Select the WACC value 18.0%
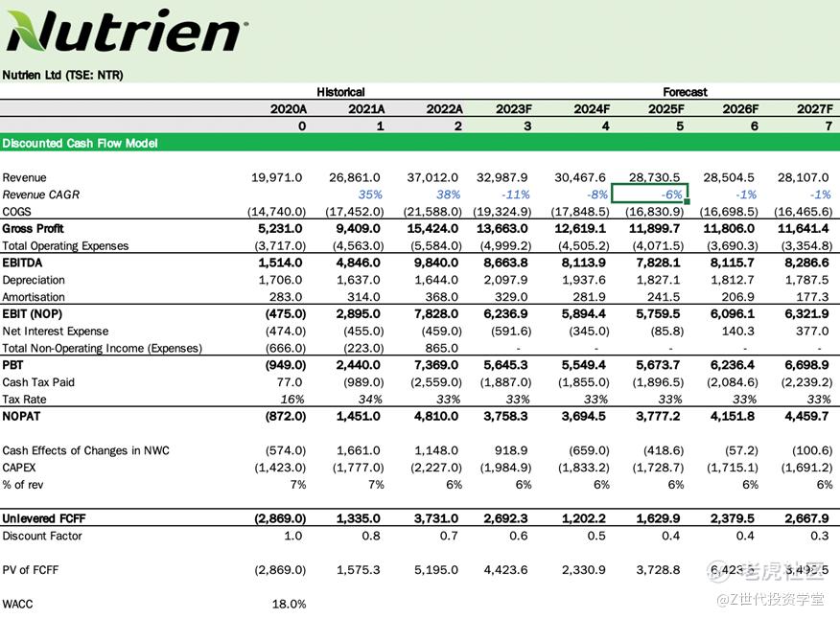 289,605
